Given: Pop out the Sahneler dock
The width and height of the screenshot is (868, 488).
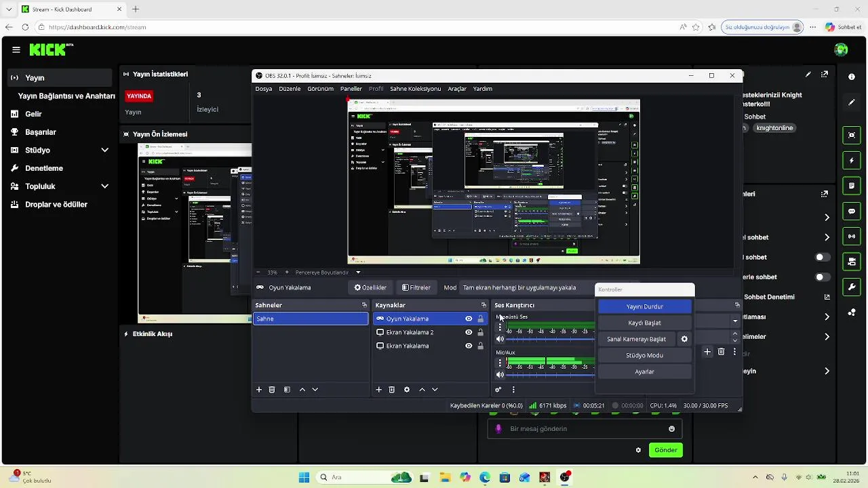Looking at the screenshot, I should tap(364, 305).
